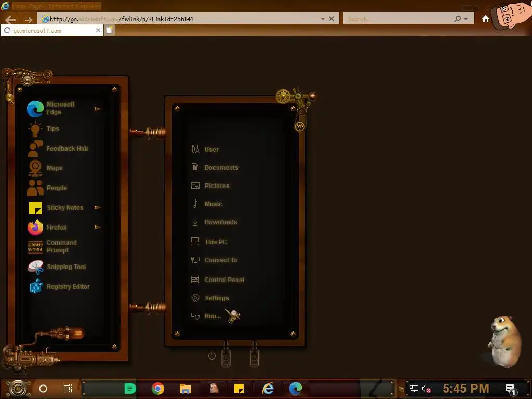The height and width of the screenshot is (399, 532).
Task: Open the Run... dialog
Action: tap(206, 316)
